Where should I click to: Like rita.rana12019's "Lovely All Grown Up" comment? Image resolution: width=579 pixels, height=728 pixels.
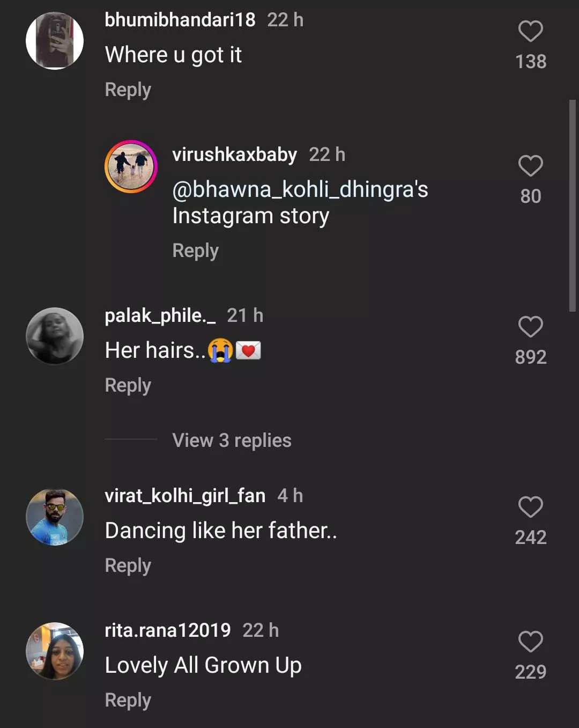pyautogui.click(x=530, y=642)
